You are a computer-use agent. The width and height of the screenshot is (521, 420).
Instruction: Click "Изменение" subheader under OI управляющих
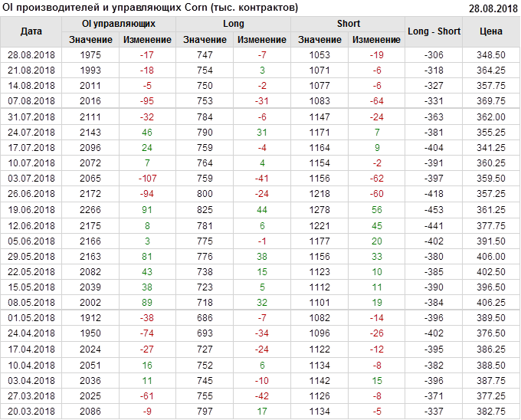pyautogui.click(x=147, y=39)
